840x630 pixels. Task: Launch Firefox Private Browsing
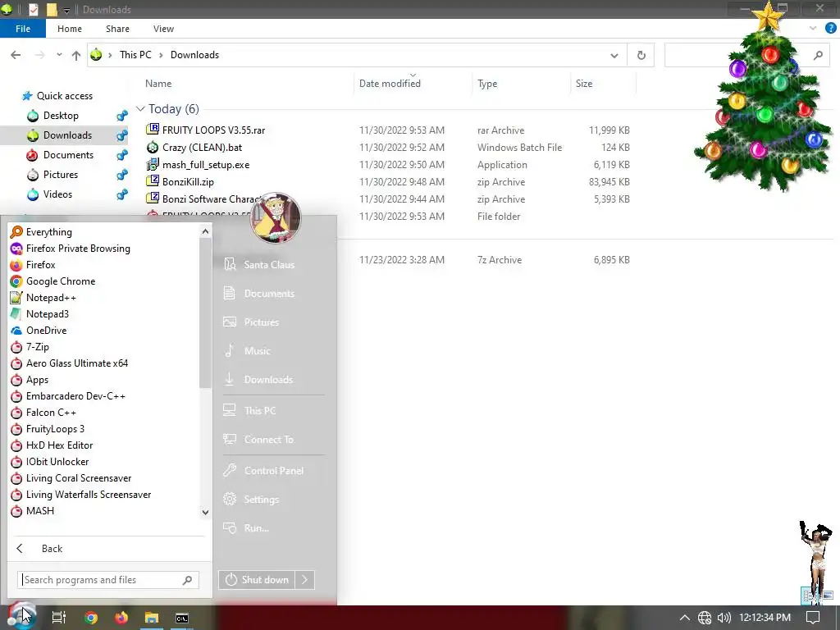71,249
